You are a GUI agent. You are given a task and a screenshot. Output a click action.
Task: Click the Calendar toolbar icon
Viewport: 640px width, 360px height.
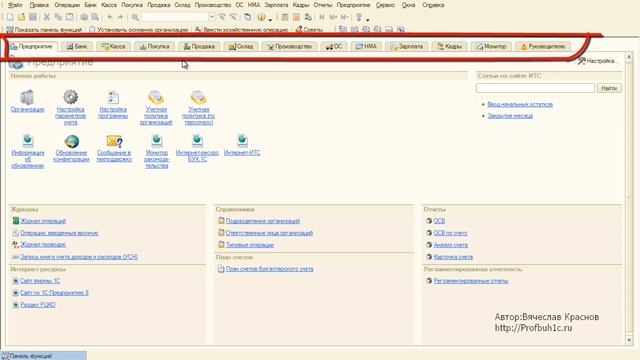296,17
